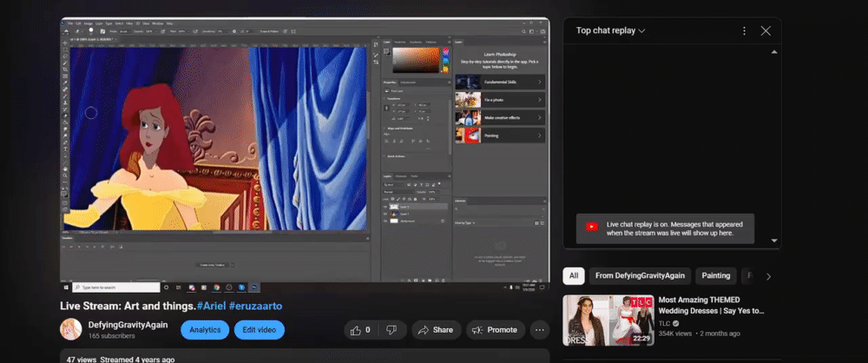The width and height of the screenshot is (868, 363).
Task: Click the chat scroll-up arrow
Action: coord(774,51)
